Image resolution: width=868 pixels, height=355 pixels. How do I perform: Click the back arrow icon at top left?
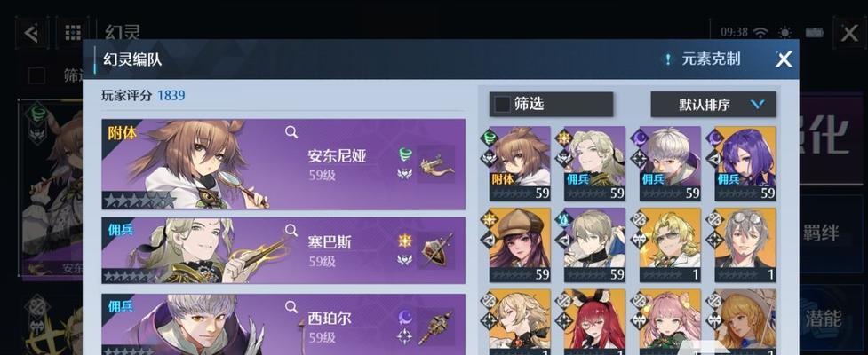tap(32, 33)
